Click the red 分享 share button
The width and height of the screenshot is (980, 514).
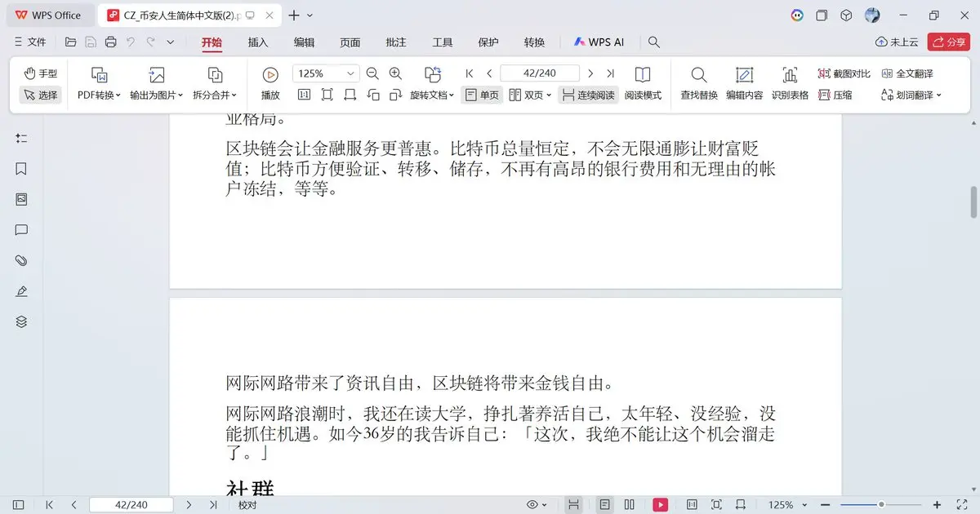tap(949, 42)
